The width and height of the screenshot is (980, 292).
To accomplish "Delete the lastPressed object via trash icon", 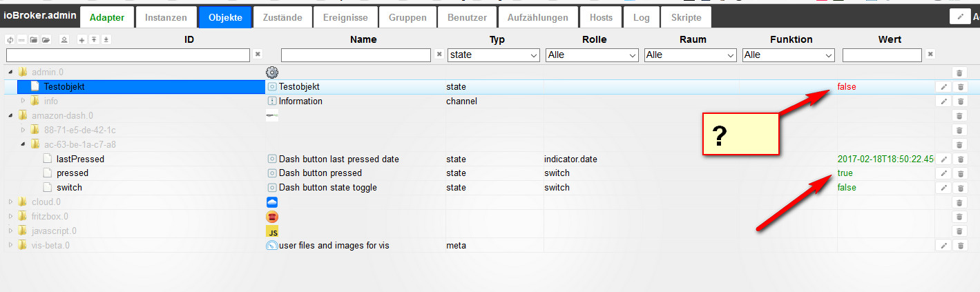I will coord(959,159).
